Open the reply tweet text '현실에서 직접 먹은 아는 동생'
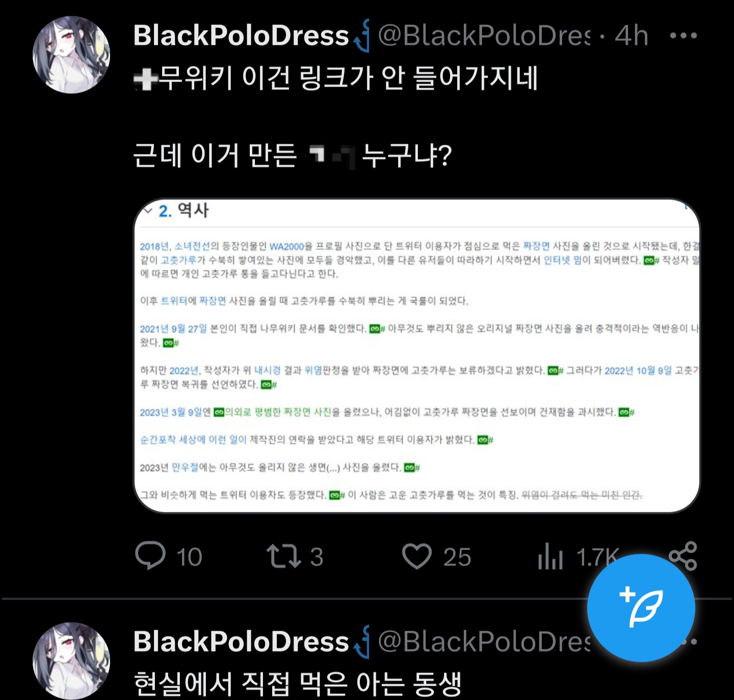Screen dimensions: 734x700 click(297, 684)
